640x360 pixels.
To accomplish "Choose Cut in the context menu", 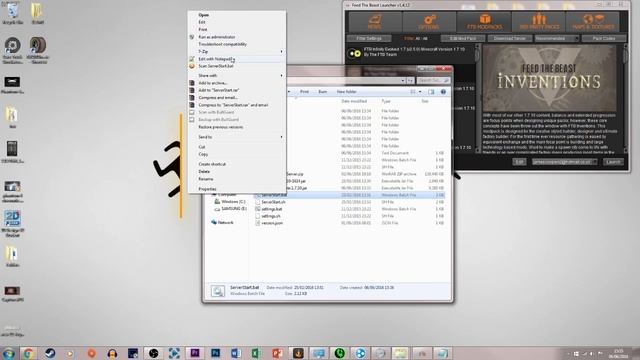I will [202, 147].
